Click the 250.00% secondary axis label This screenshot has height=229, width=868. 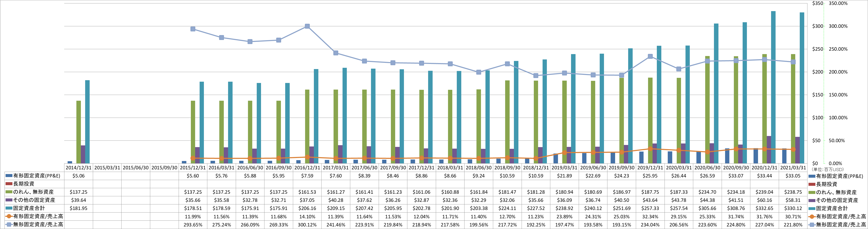click(838, 49)
